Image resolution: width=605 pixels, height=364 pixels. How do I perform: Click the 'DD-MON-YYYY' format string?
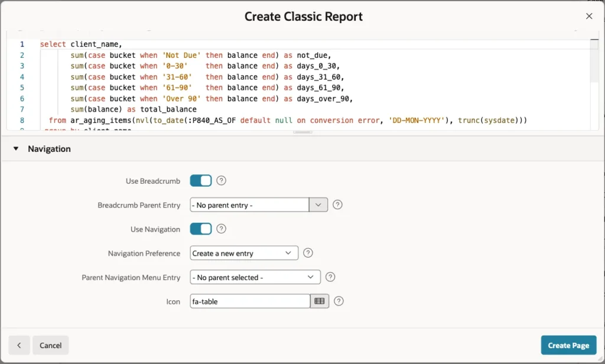[417, 120]
